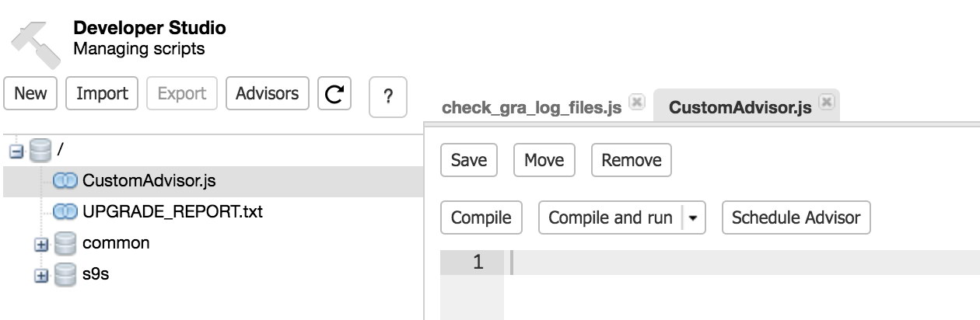Select the CustomAdvisor.js tab
980x320 pixels.
click(740, 108)
